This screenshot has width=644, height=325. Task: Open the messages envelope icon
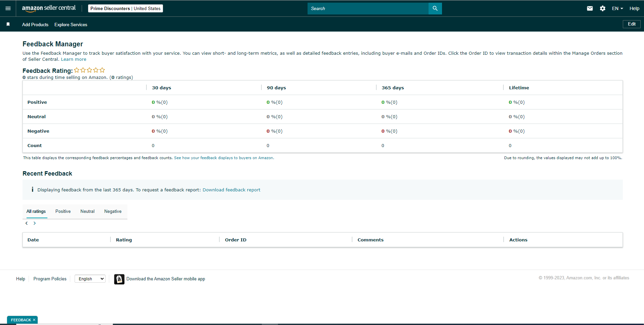(590, 8)
